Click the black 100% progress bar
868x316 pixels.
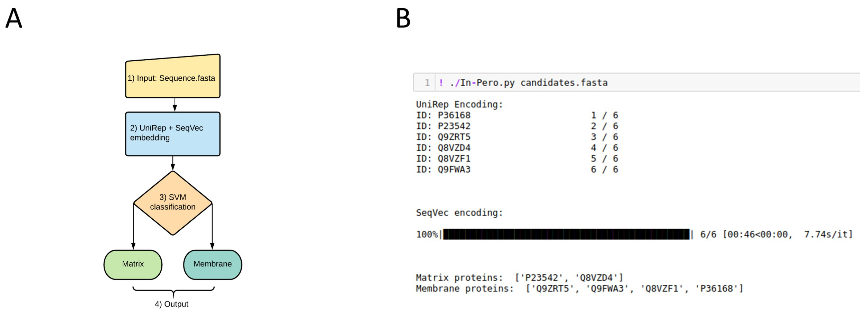(x=566, y=234)
